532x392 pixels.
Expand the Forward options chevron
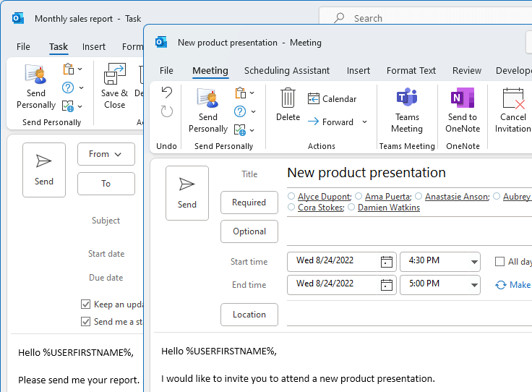(x=364, y=122)
